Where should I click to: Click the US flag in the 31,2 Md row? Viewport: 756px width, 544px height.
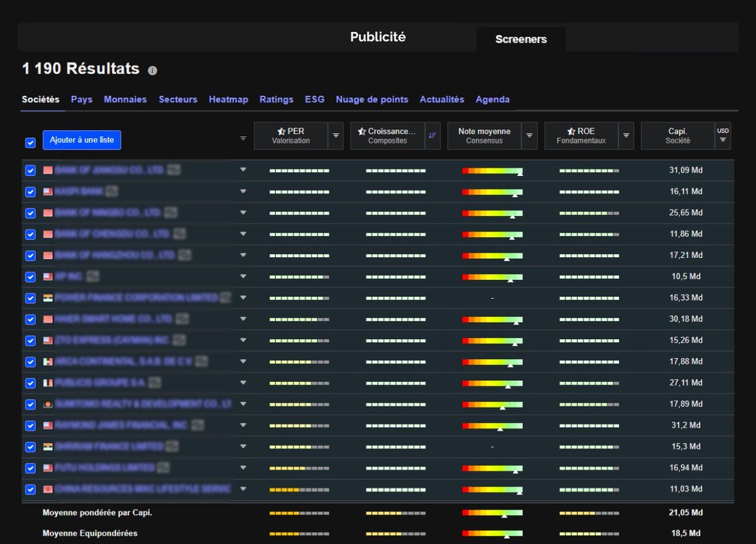(x=48, y=425)
